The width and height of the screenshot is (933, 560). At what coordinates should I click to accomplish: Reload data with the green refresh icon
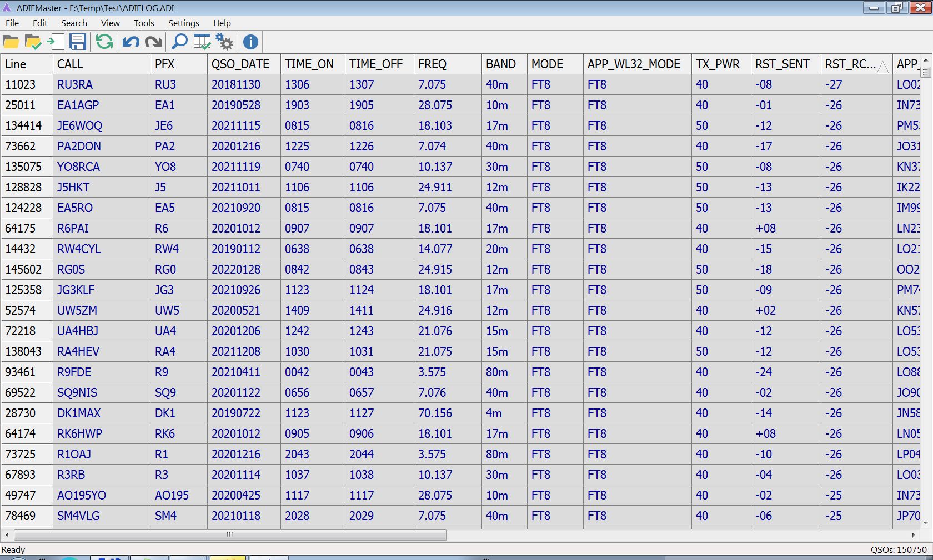click(104, 42)
